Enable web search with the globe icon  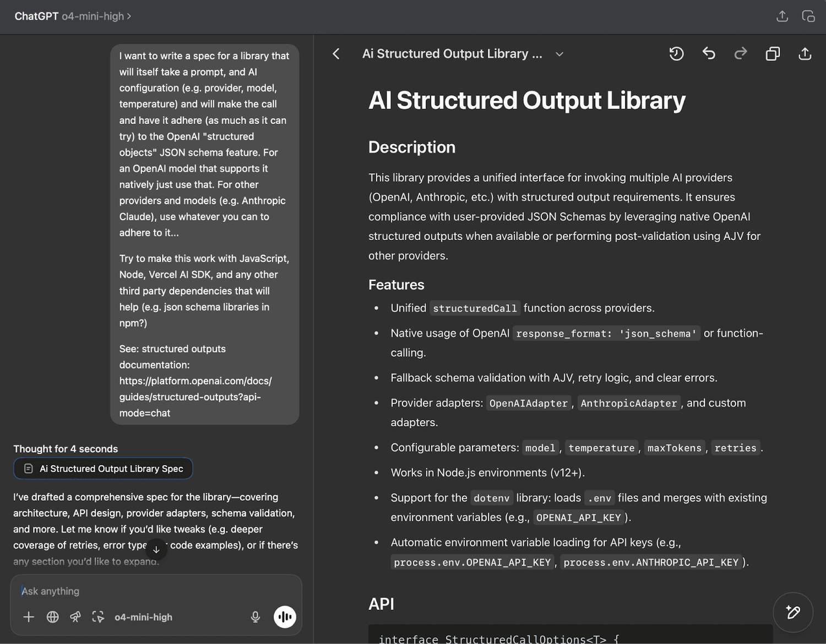53,617
